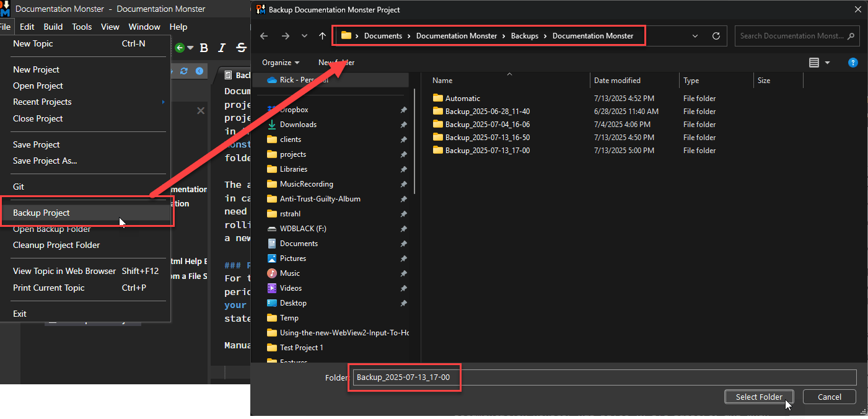Toggle bold formatting in editor toolbar
Screen dimensions: 868x419
point(204,48)
